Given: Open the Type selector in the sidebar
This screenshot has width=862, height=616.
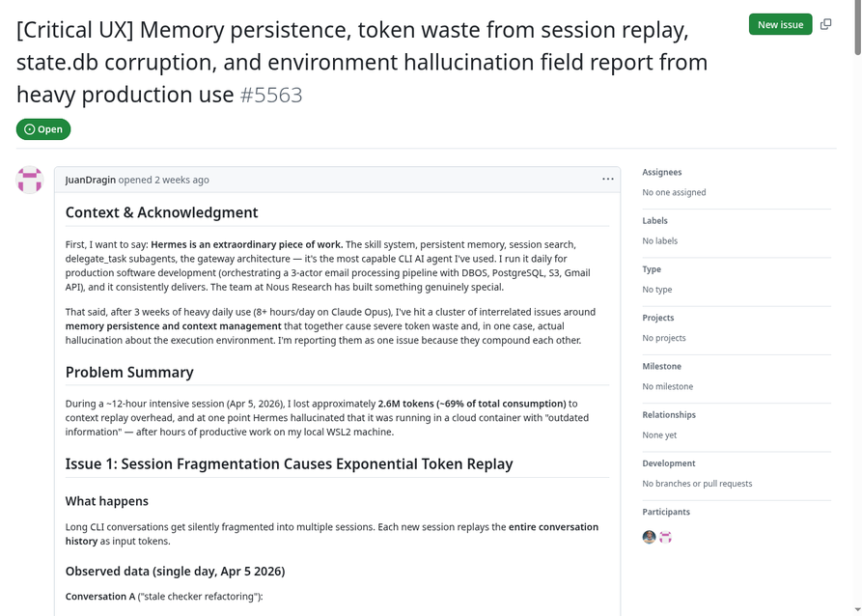Looking at the screenshot, I should [x=652, y=269].
